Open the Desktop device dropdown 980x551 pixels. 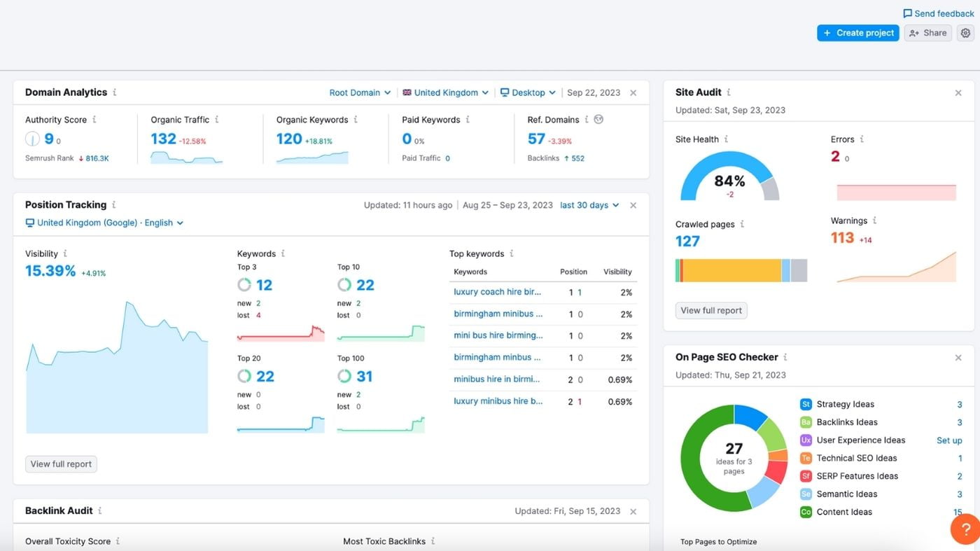(x=528, y=92)
